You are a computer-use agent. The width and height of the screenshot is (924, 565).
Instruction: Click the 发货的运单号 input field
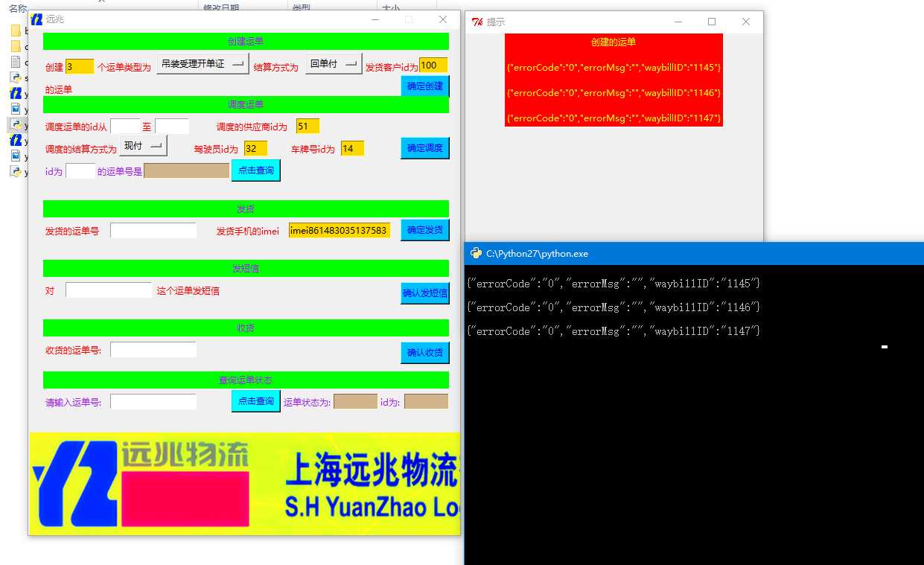(x=153, y=231)
